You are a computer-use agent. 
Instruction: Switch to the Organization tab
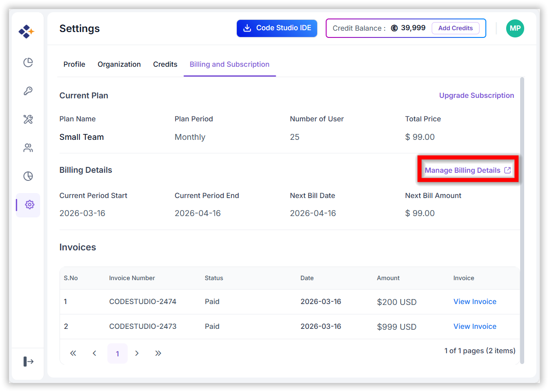point(119,65)
